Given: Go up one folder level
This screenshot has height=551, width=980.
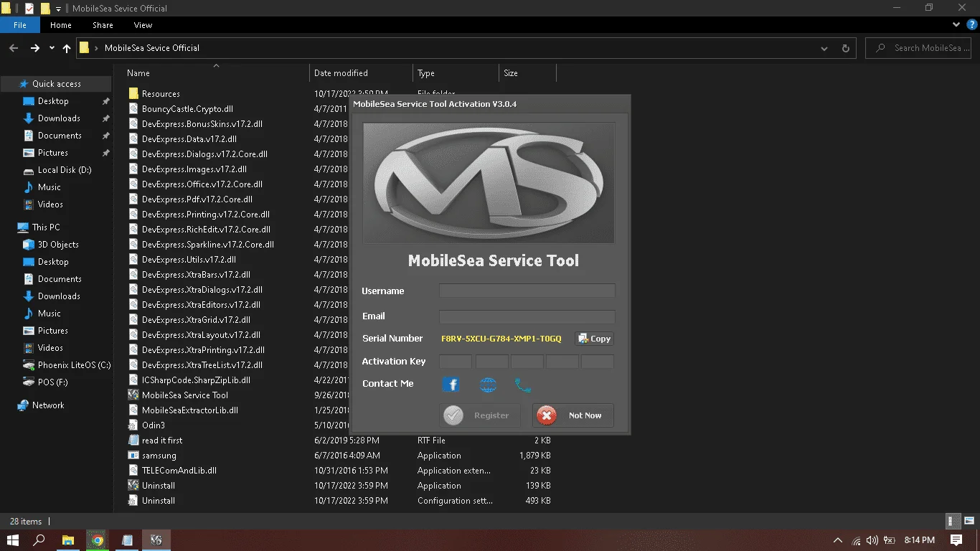Looking at the screenshot, I should point(67,48).
